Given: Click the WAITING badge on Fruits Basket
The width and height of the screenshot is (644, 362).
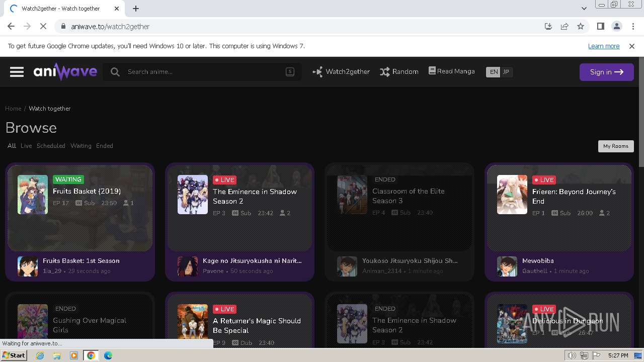Looking at the screenshot, I should [x=68, y=179].
